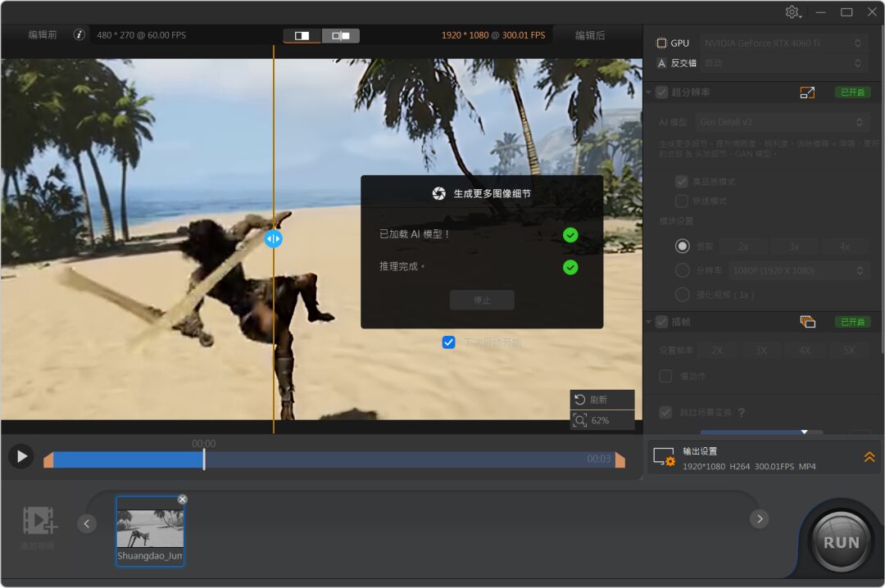885x588 pixels.
Task: Open the 1080P (1920 X 1080) resolution dropdown
Action: click(x=797, y=271)
